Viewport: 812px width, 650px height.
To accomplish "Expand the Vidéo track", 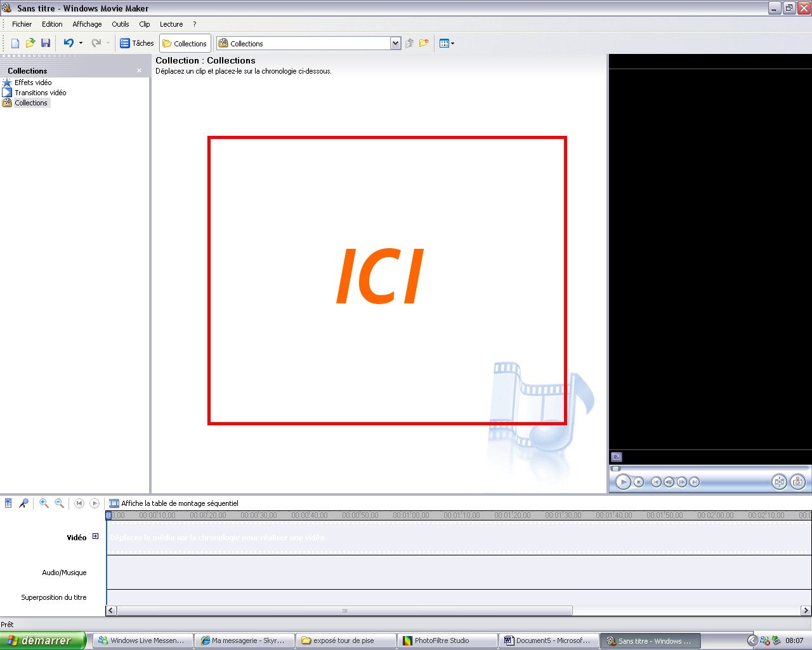I will coord(96,536).
